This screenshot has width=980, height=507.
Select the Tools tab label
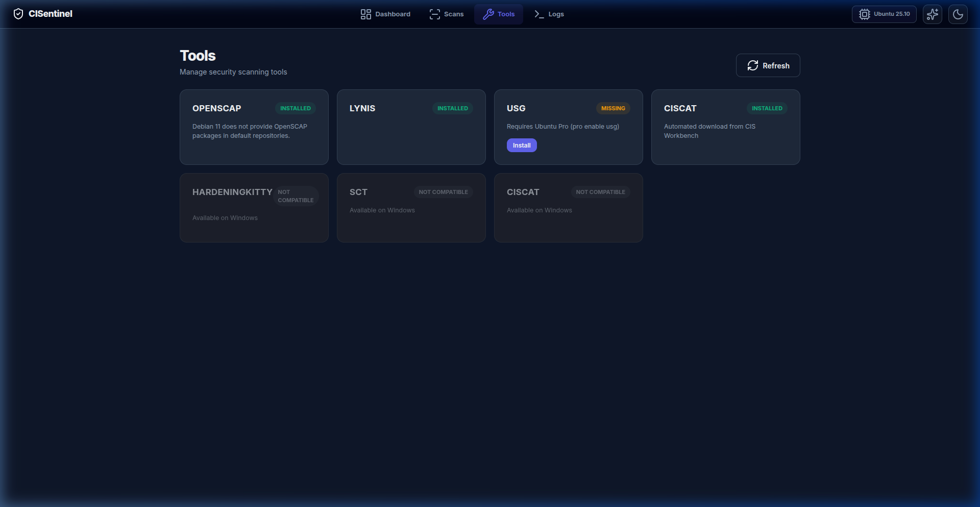pos(506,14)
